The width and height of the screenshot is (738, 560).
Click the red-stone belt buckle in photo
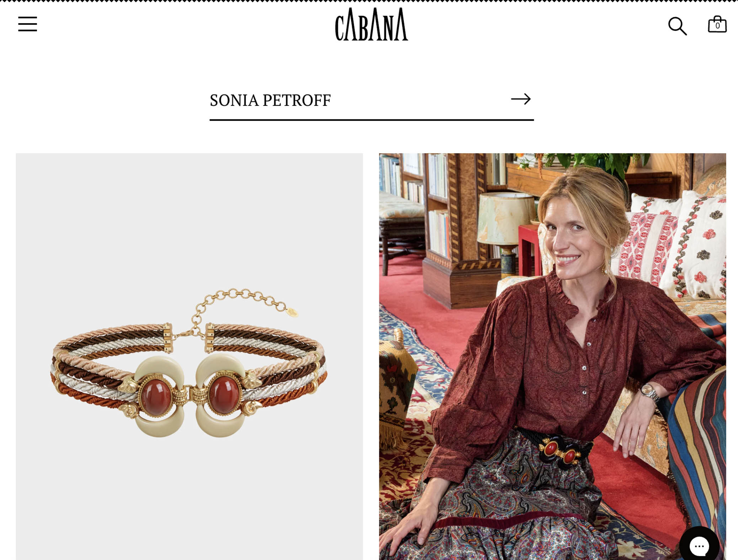click(560, 451)
